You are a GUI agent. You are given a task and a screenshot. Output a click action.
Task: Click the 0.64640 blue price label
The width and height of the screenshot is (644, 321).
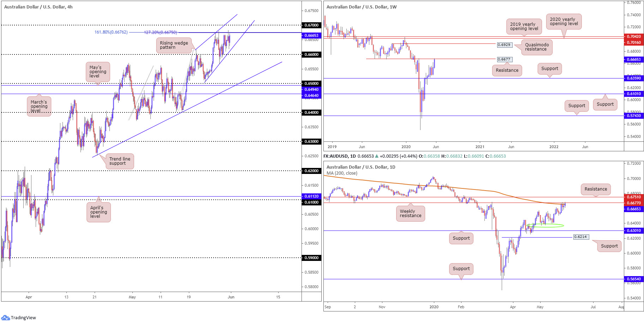click(311, 95)
